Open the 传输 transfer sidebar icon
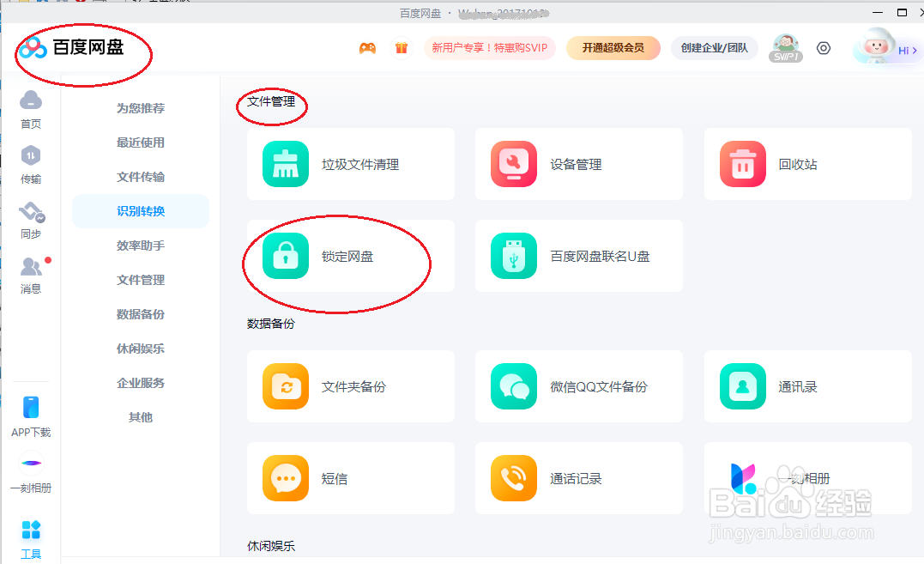 pyautogui.click(x=31, y=156)
